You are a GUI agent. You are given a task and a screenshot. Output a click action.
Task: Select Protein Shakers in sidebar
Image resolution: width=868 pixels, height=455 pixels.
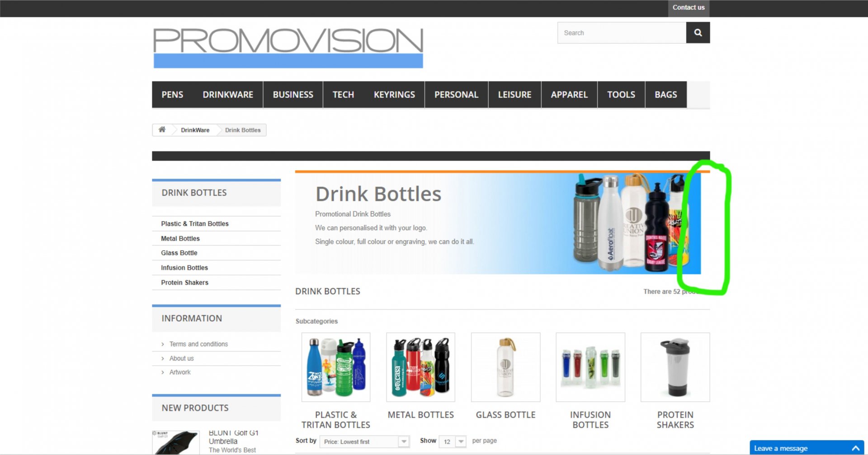[184, 283]
